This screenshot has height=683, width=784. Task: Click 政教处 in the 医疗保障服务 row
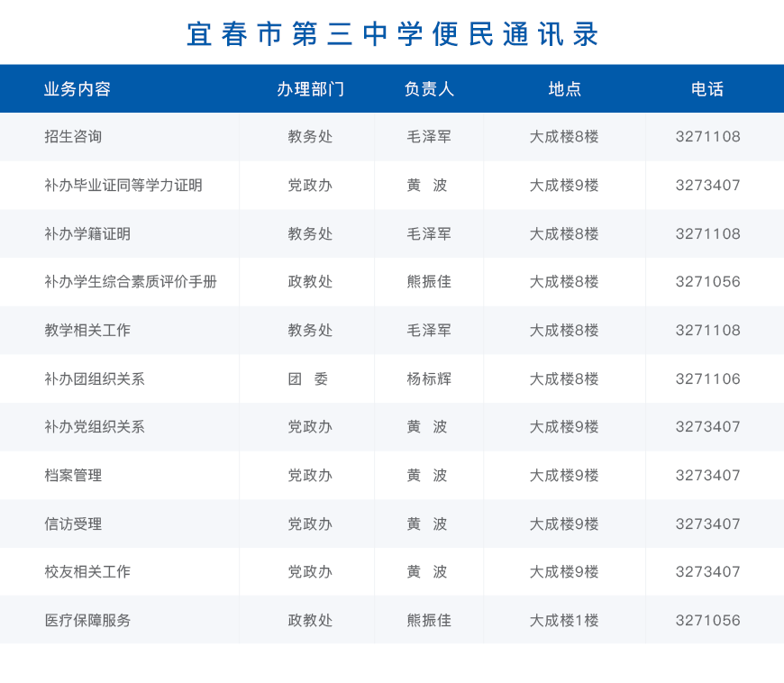pos(310,620)
